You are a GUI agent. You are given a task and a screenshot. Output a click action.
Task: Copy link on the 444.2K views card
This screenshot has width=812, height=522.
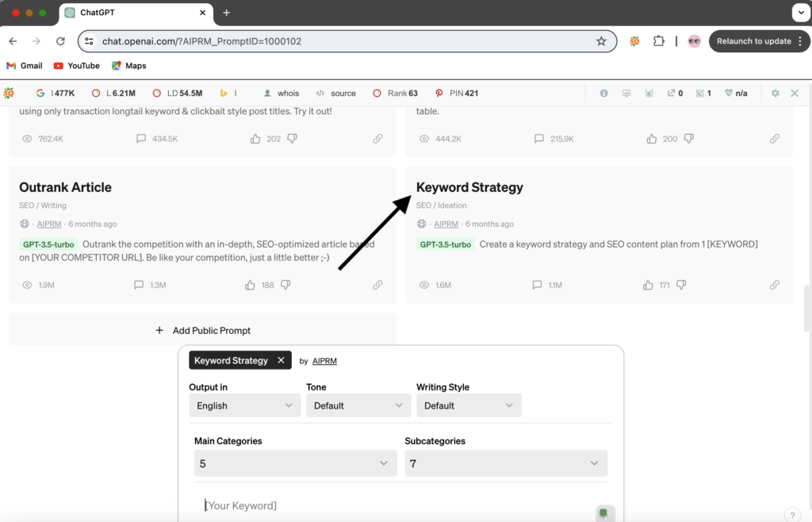point(775,139)
